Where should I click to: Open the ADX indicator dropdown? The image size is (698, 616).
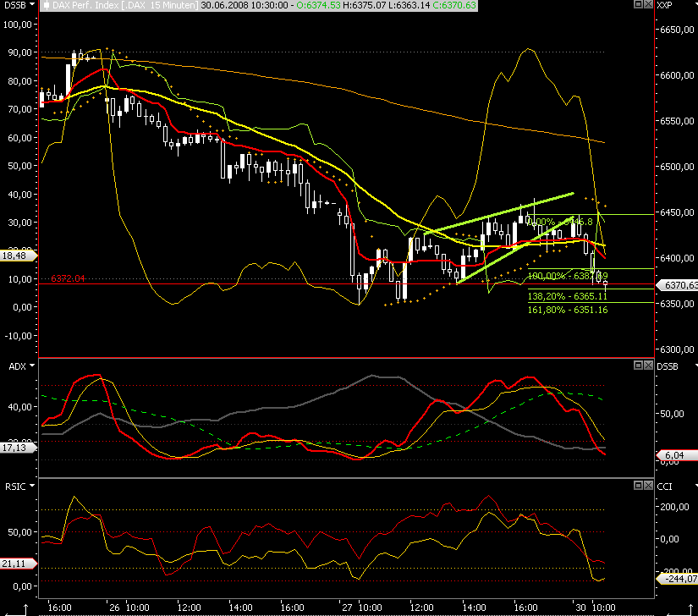31,366
